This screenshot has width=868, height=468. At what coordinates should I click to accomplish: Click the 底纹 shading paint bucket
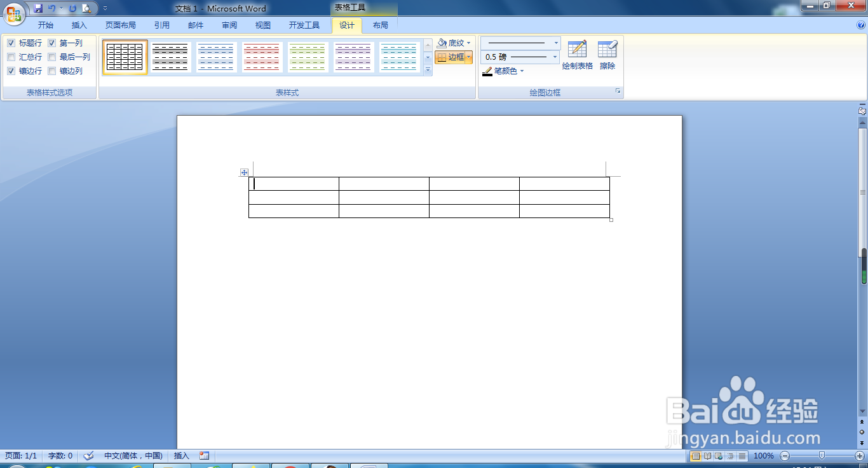point(442,43)
